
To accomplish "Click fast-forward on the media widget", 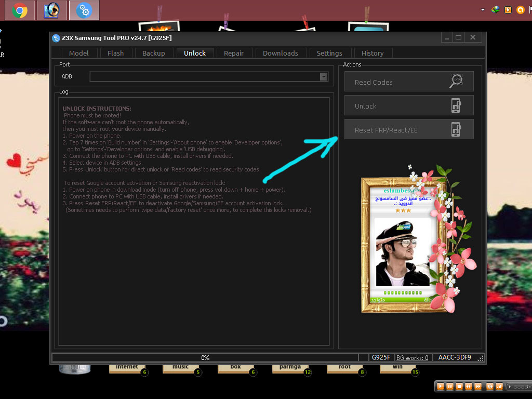I will pyautogui.click(x=478, y=387).
